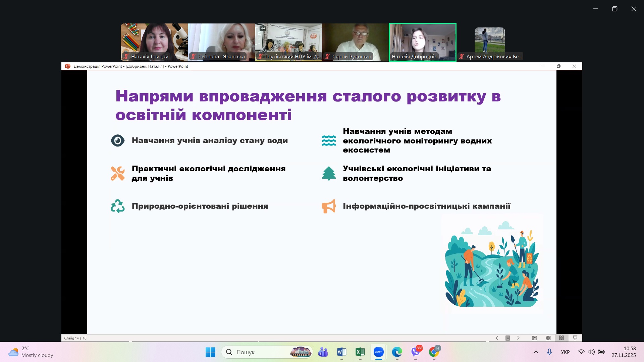Advance to next slide arrow
This screenshot has height=362, width=644.
click(518, 338)
